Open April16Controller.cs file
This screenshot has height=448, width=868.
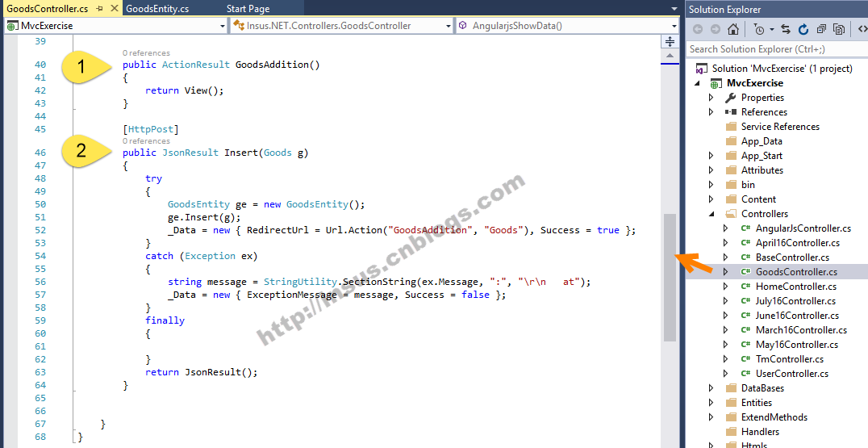pyautogui.click(x=798, y=242)
